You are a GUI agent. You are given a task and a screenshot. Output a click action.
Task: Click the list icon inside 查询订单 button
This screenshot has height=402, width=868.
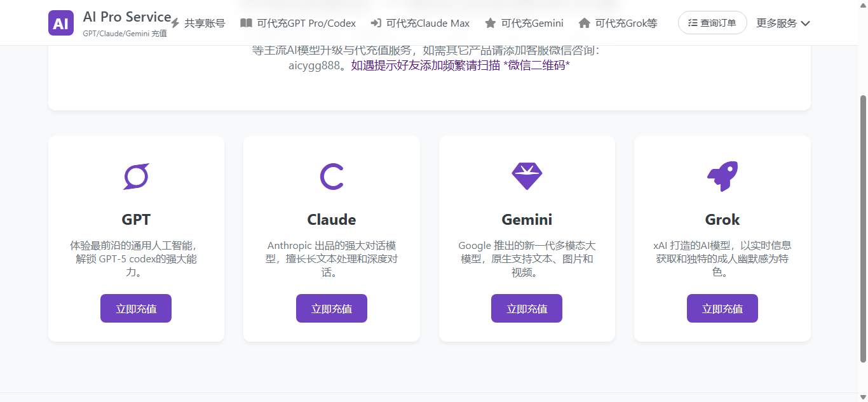[x=693, y=23]
